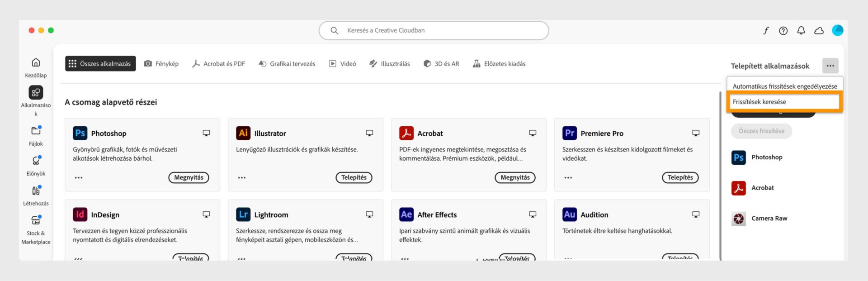Click the Acrobat card app icon
868x281 pixels.
click(x=406, y=133)
